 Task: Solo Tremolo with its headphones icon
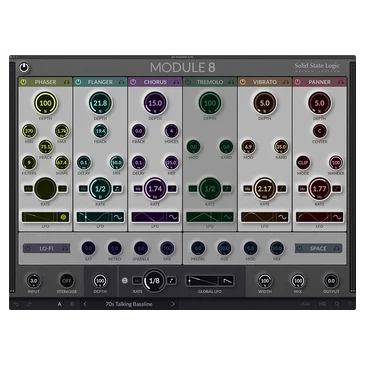231,82
